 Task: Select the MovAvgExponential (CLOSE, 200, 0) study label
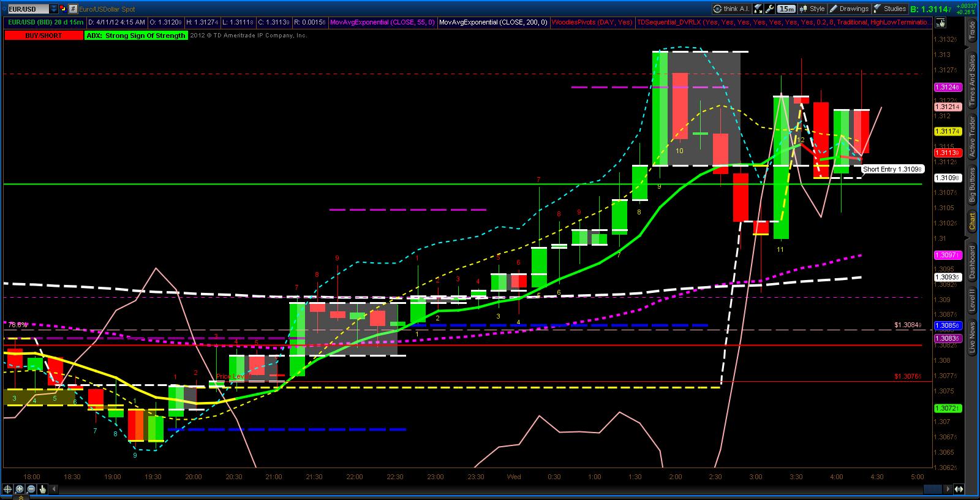click(493, 22)
